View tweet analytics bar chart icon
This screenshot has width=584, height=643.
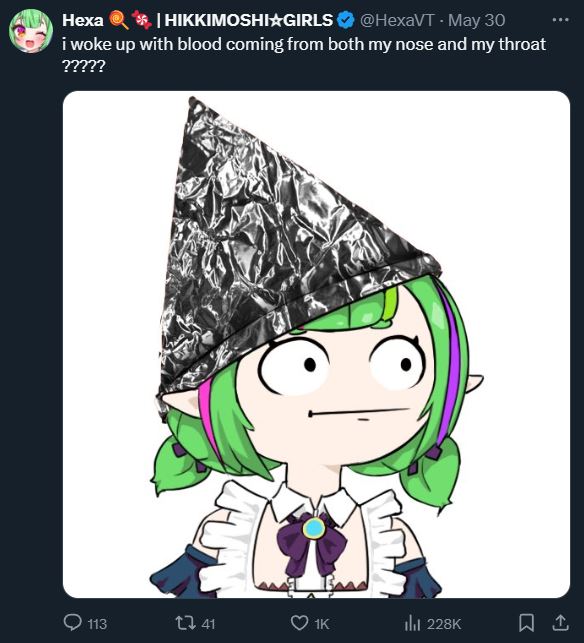pyautogui.click(x=412, y=623)
